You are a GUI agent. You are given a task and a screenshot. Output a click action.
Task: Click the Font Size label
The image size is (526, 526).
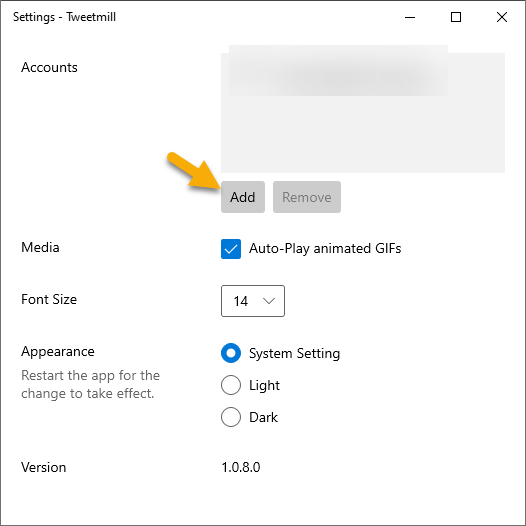49,299
